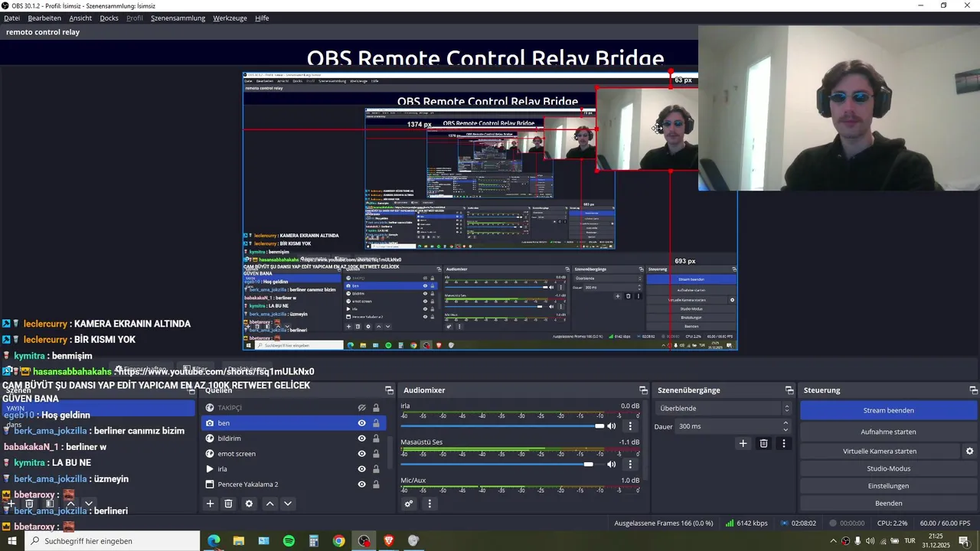
Task: Open Calculator from taskbar
Action: point(314,541)
